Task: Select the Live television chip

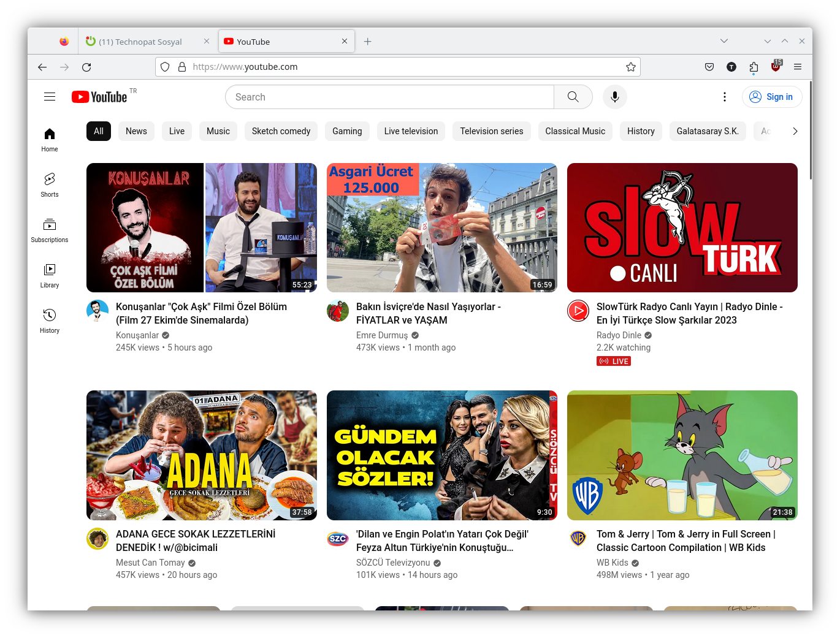Action: tap(411, 131)
